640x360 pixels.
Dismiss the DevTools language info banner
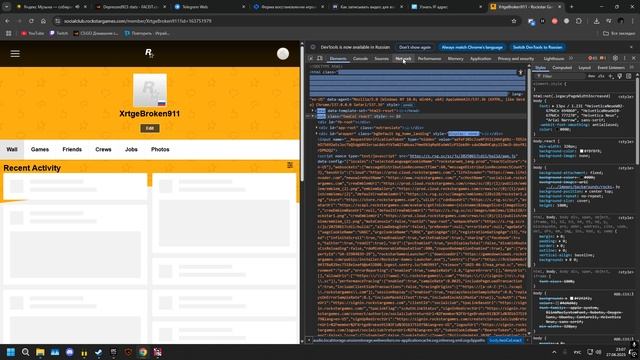coord(631,47)
